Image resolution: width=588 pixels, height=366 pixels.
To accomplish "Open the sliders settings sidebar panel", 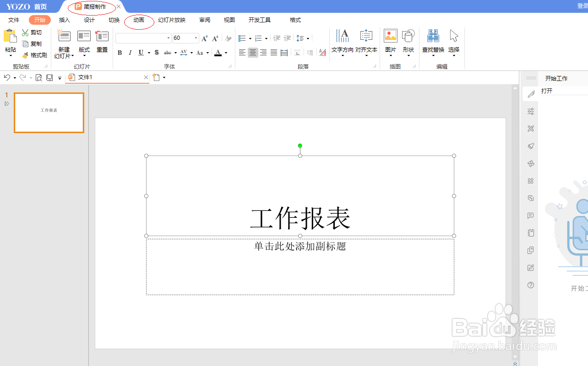I will tap(531, 111).
